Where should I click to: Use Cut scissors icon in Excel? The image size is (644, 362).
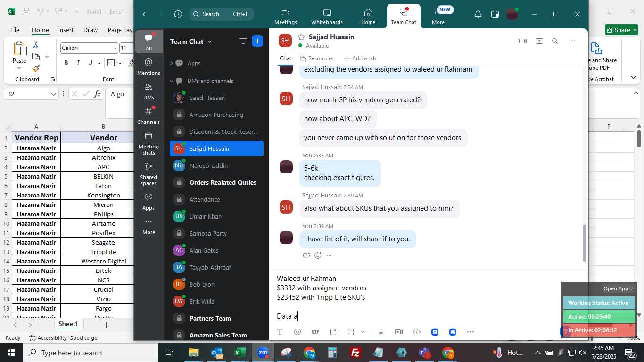(36, 45)
